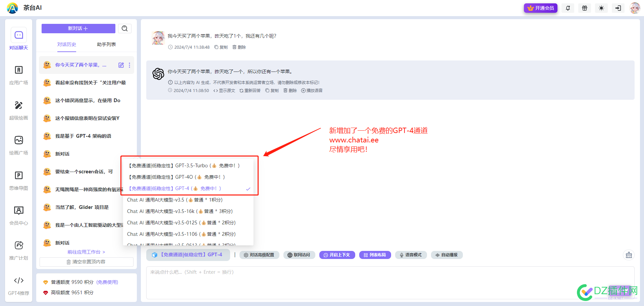Choose Chat AI v3.5-0125 model
Screen dimensions: 644x306
(x=188, y=223)
